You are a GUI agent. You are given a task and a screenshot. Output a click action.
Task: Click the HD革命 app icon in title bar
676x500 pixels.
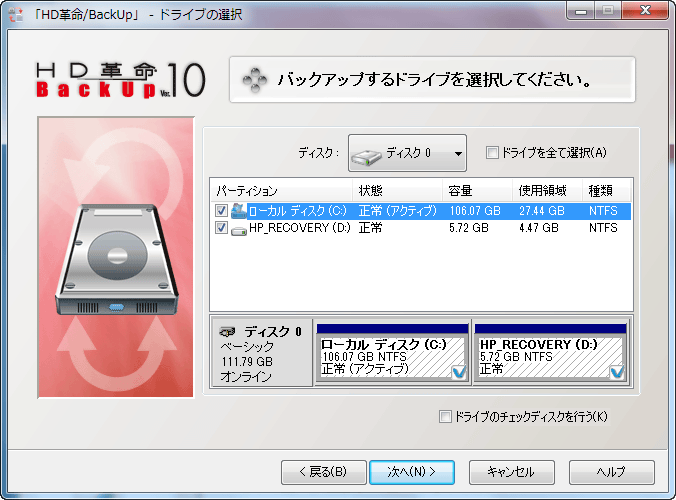[x=16, y=14]
